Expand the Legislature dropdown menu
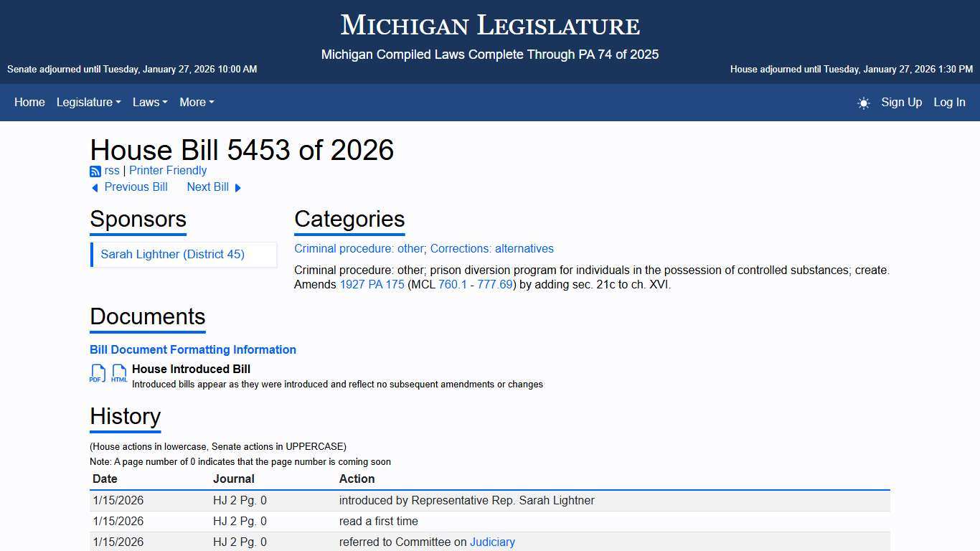980x551 pixels. click(88, 103)
